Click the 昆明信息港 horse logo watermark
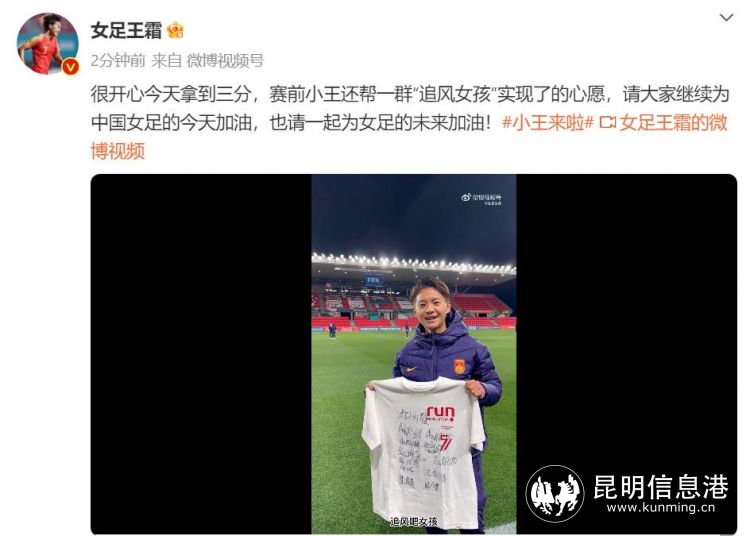This screenshot has width=750, height=536. (555, 493)
